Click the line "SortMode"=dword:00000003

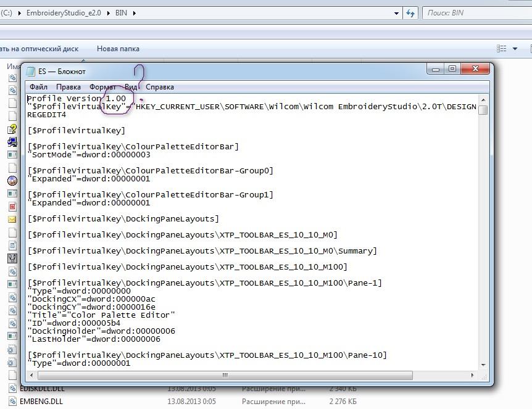[88, 155]
